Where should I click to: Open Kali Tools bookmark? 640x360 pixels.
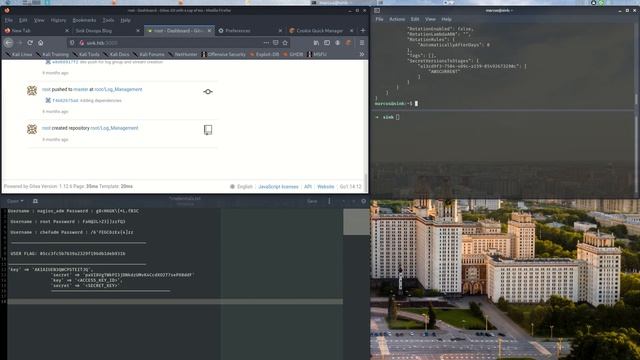tap(87, 54)
